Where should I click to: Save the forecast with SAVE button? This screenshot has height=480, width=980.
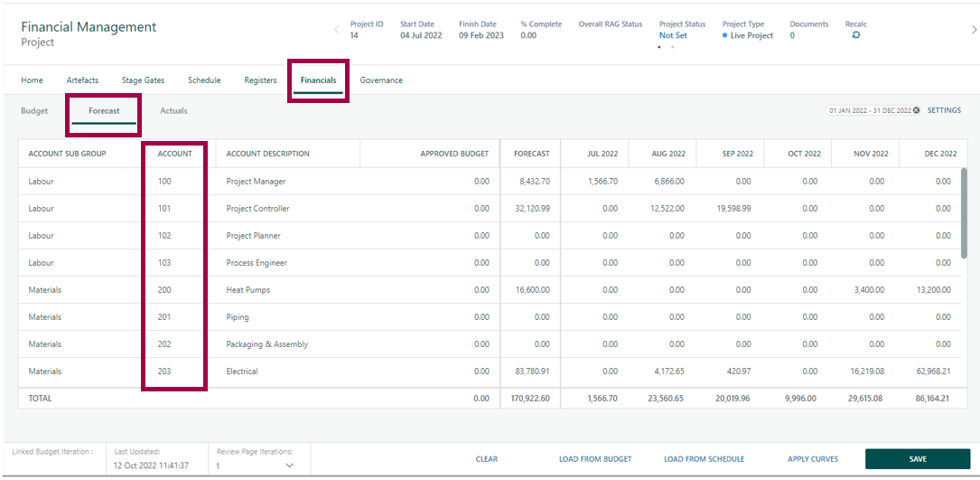coord(918,458)
